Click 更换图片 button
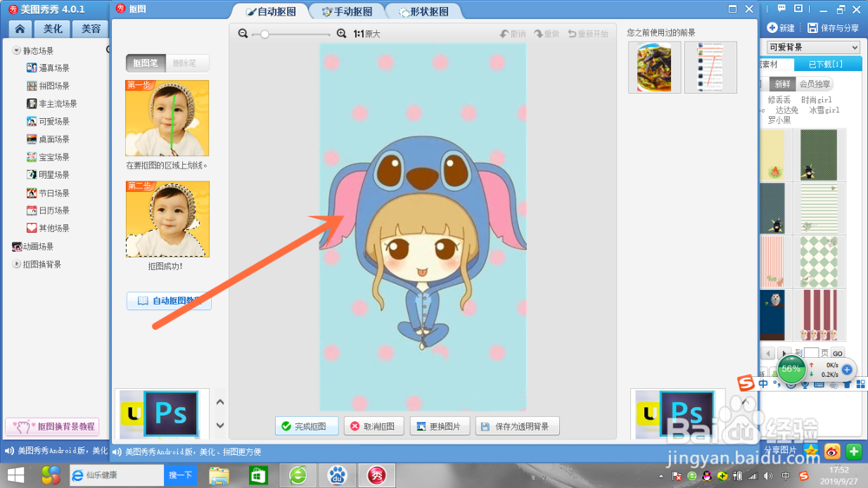This screenshot has width=868, height=488. tap(440, 426)
